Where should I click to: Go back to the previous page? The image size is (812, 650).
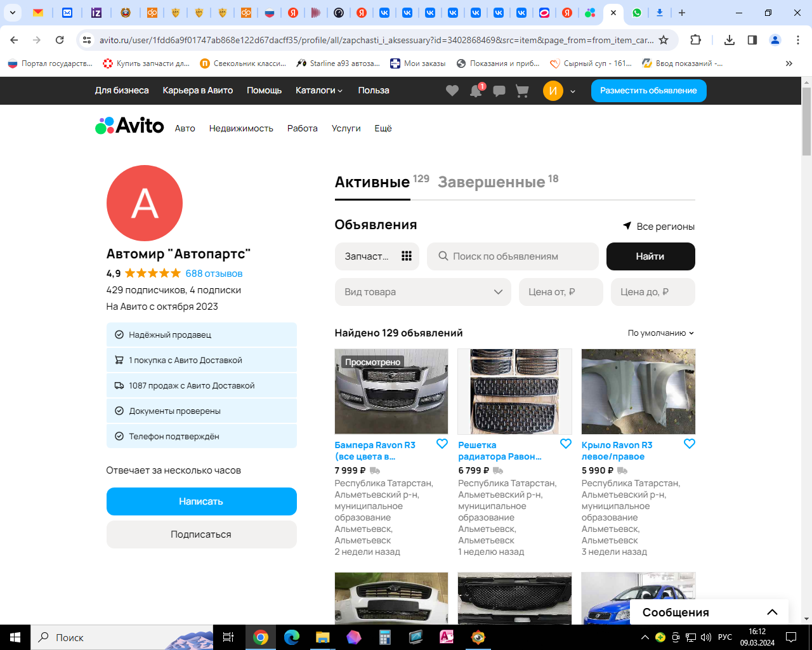(14, 40)
